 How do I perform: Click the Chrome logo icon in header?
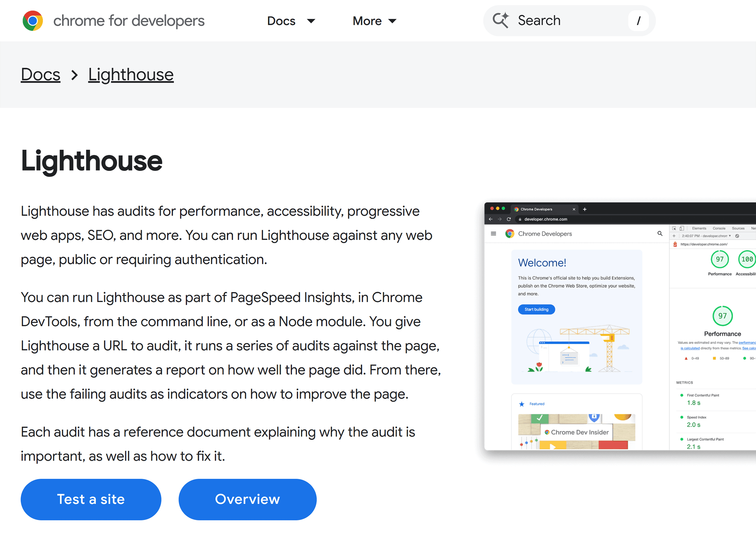33,21
